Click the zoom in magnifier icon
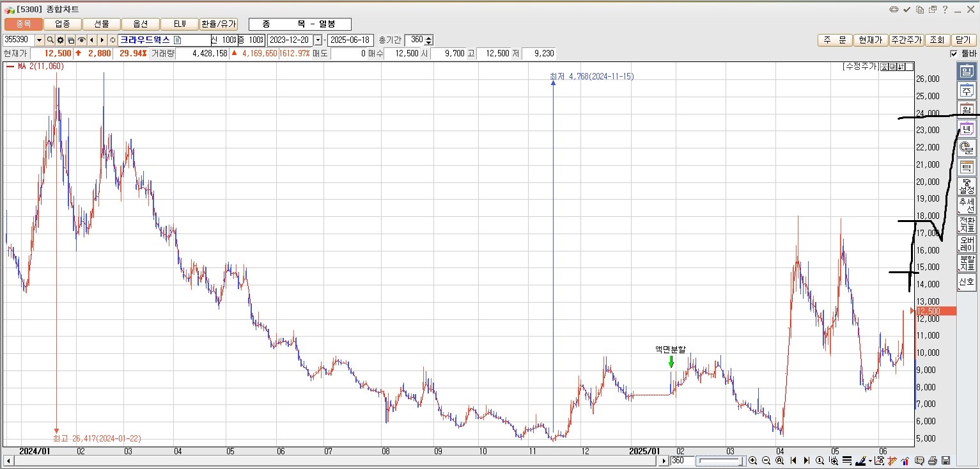Screen dimensions: 980x469 [753, 461]
